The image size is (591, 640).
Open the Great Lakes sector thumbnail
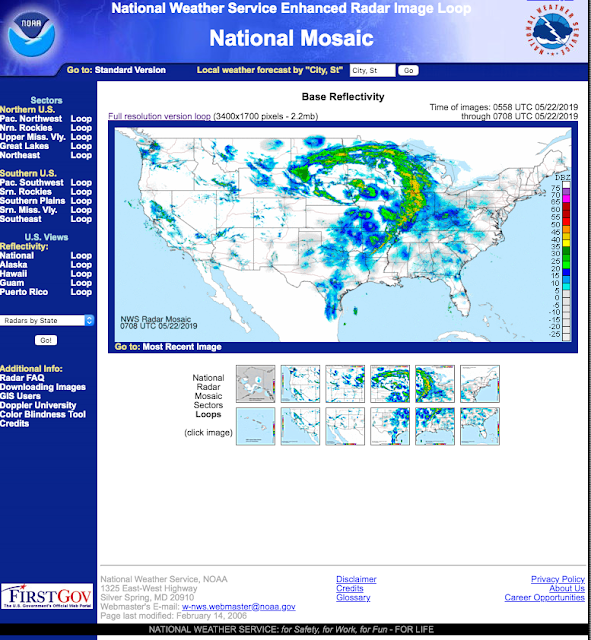pyautogui.click(x=435, y=384)
